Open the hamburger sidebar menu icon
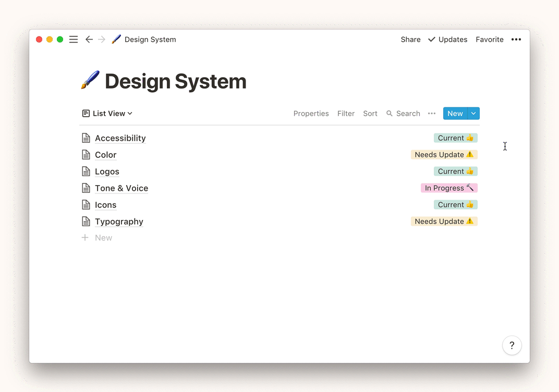 point(74,40)
